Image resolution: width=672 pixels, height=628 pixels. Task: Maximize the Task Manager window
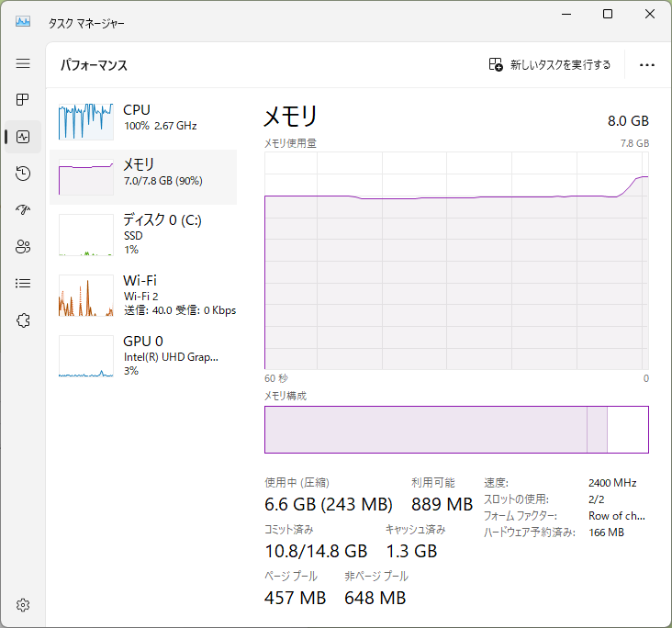click(608, 15)
